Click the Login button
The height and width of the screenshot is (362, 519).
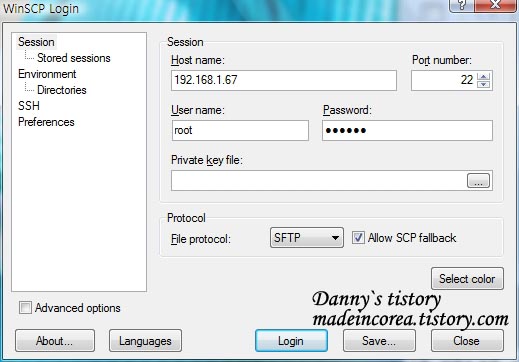[x=291, y=341]
